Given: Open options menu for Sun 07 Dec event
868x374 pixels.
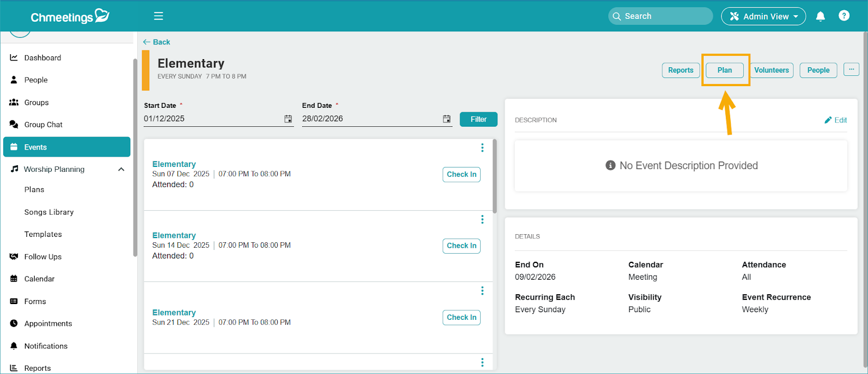Looking at the screenshot, I should coord(482,148).
